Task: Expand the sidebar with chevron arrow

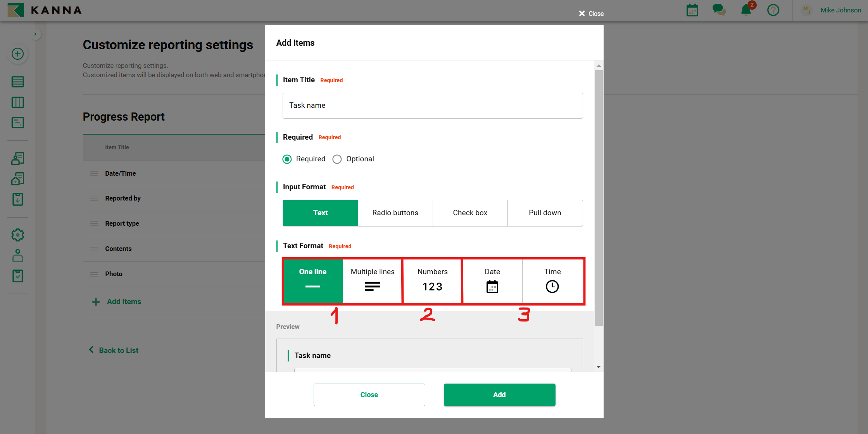Action: [35, 34]
